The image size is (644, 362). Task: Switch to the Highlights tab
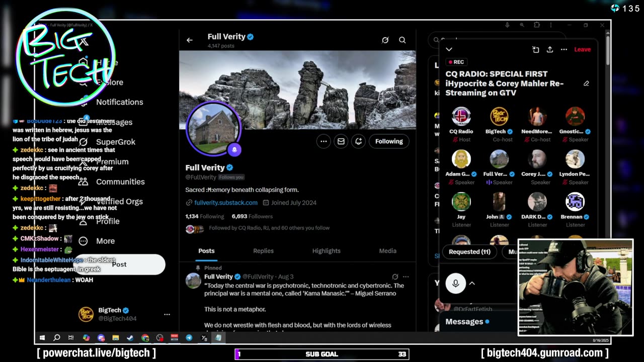tap(326, 251)
